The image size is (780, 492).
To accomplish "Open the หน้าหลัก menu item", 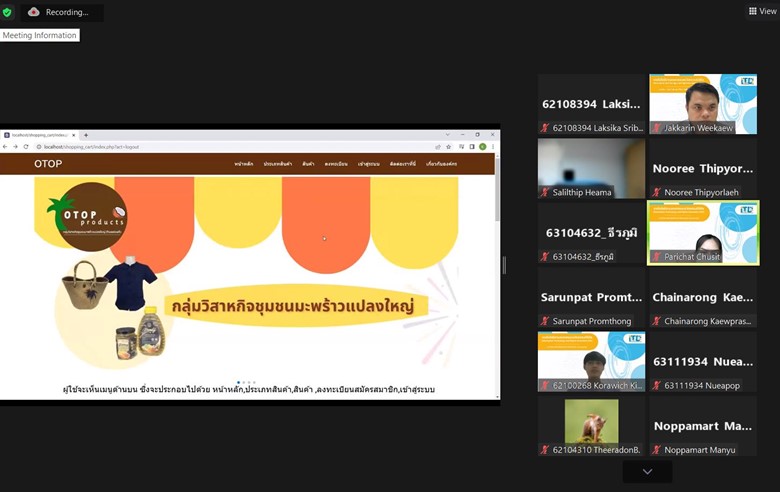I will [x=244, y=164].
